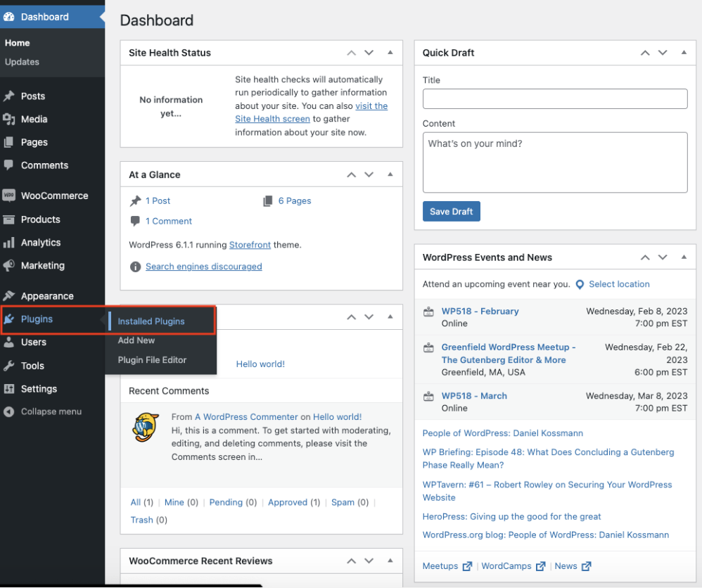Open the 1 Comment link

168,222
